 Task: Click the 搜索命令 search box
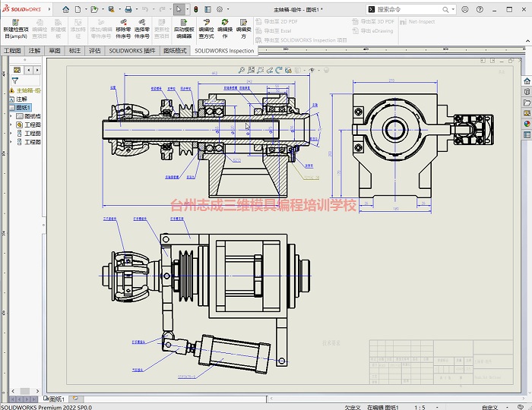pos(410,9)
